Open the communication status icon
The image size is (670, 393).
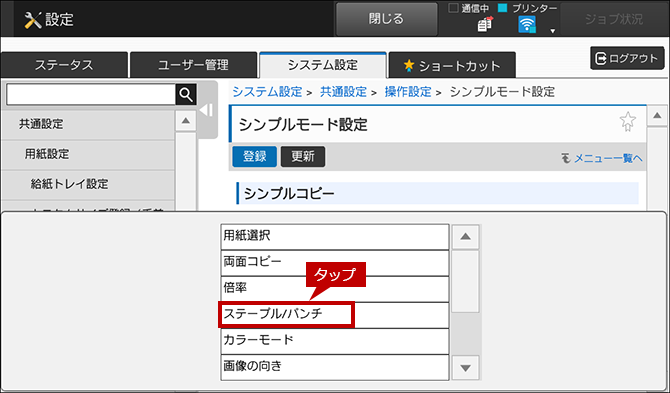pos(485,24)
